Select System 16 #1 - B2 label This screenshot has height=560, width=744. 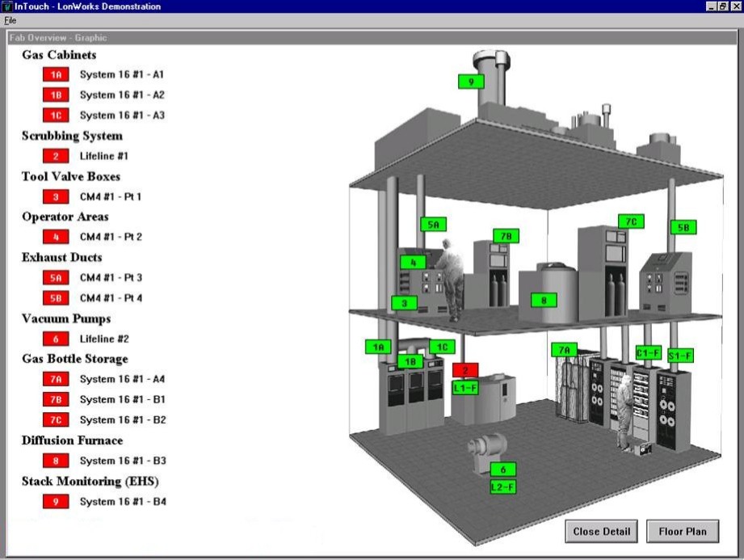[123, 419]
